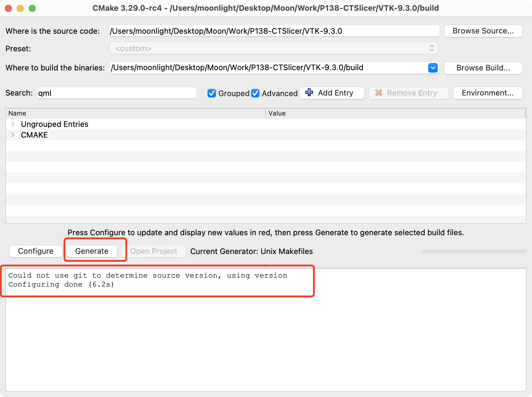Click the green zoom window button
The image size is (532, 397).
[32, 8]
